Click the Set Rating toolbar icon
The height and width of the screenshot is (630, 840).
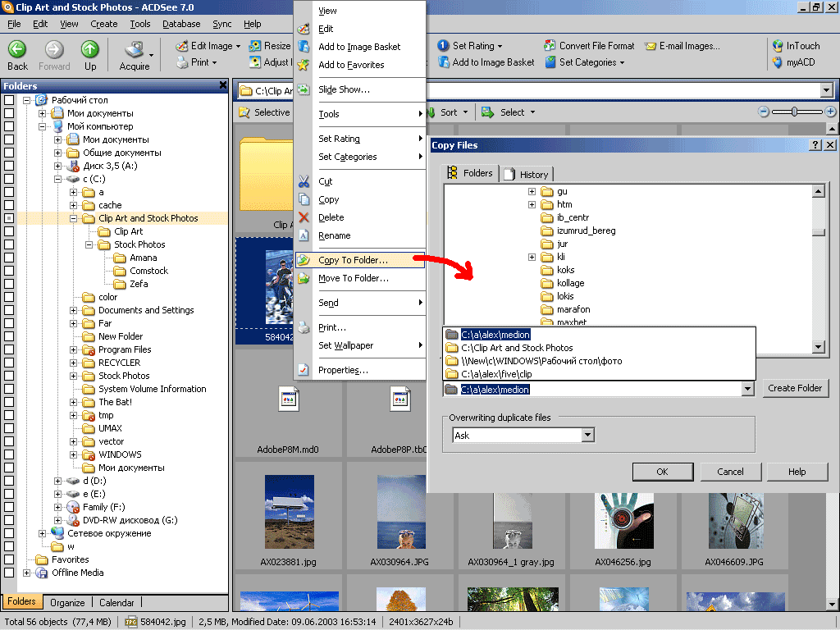coord(443,46)
